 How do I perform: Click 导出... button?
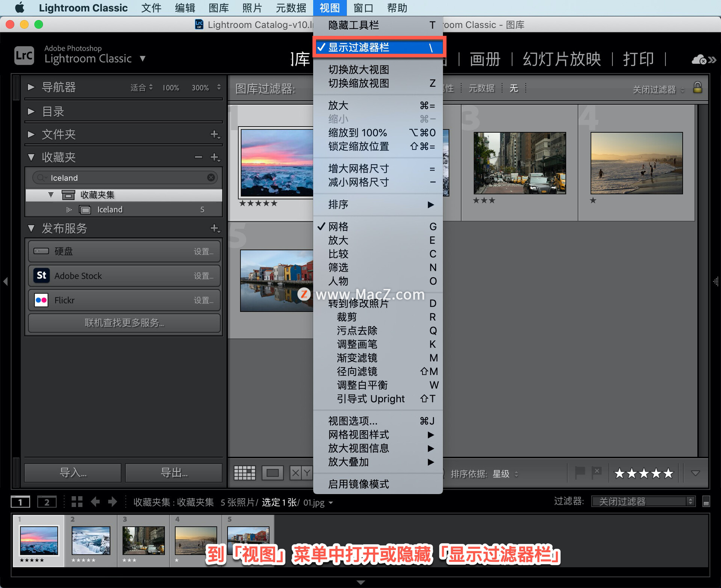pos(173,473)
